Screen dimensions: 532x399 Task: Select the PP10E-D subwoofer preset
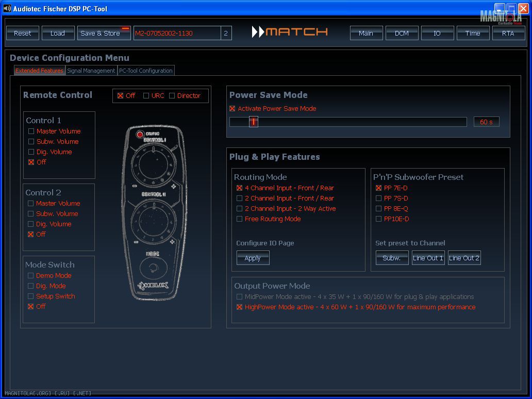pos(379,219)
